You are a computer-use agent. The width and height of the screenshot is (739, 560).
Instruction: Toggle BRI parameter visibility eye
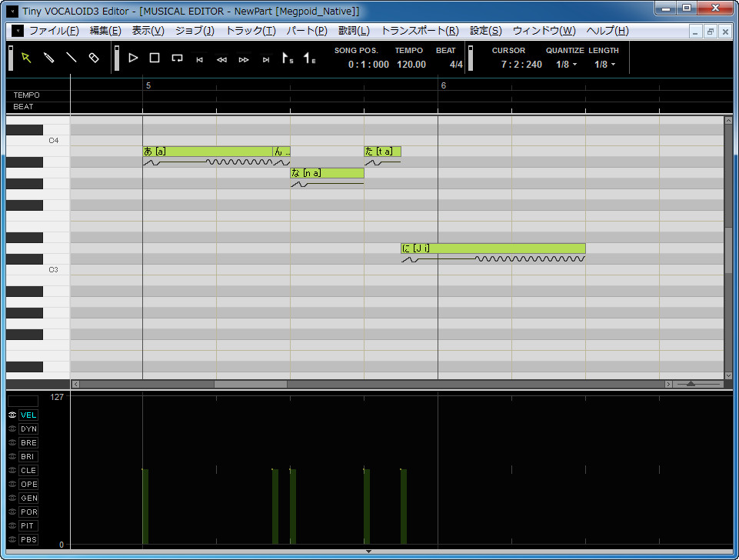coord(12,456)
